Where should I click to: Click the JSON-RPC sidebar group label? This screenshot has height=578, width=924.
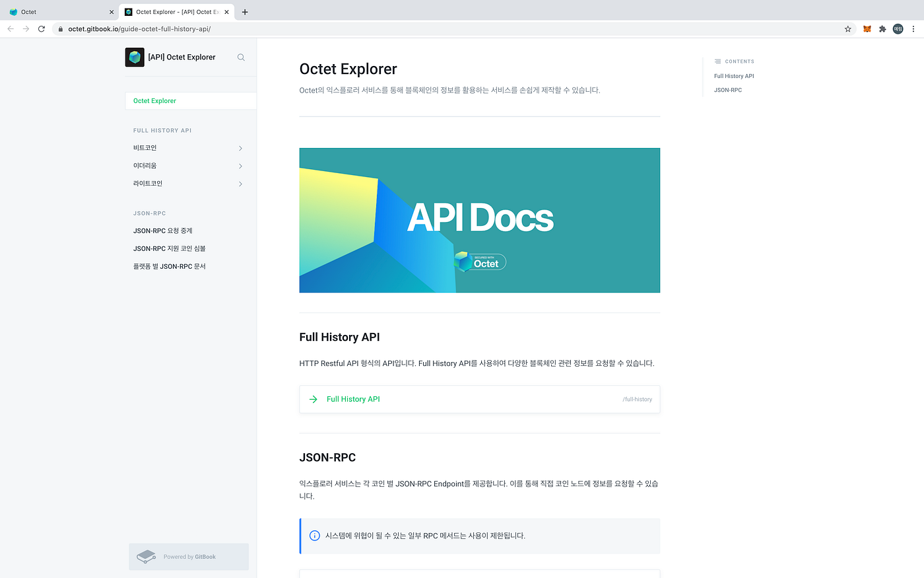(150, 213)
